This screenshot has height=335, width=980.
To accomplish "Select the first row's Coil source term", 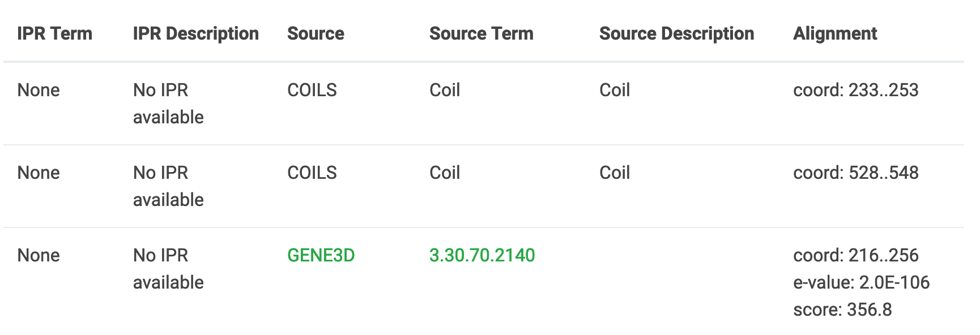I will (445, 90).
